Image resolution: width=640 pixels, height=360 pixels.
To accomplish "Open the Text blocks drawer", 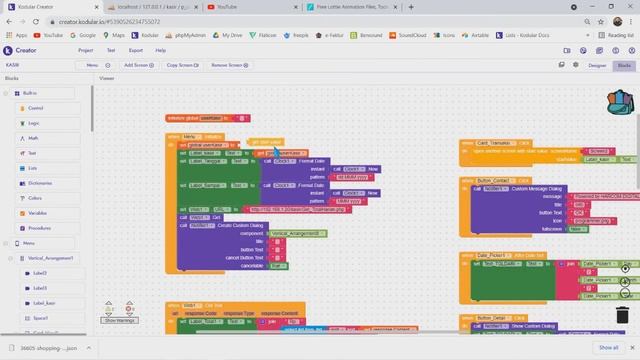I will [47, 153].
